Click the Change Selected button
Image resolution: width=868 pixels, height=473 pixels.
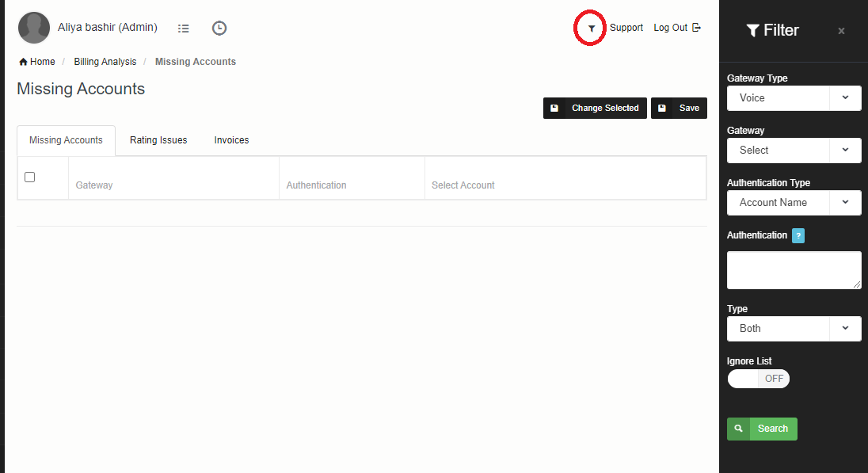(x=595, y=109)
